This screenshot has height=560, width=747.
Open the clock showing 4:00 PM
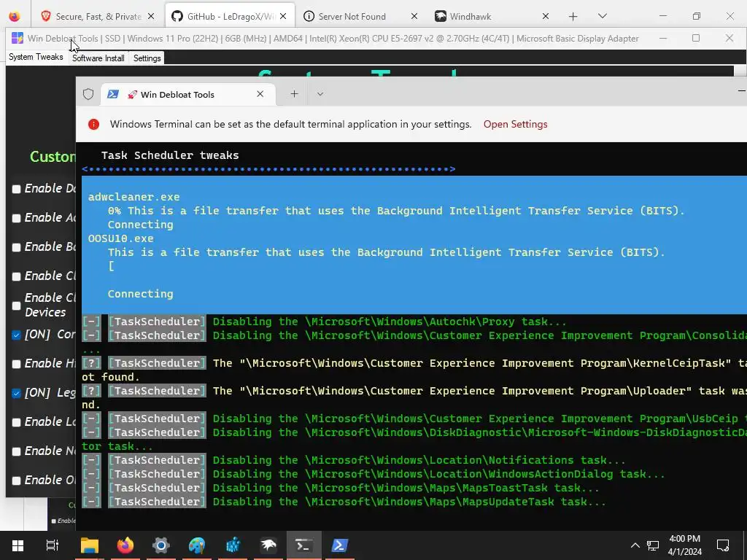[684, 545]
